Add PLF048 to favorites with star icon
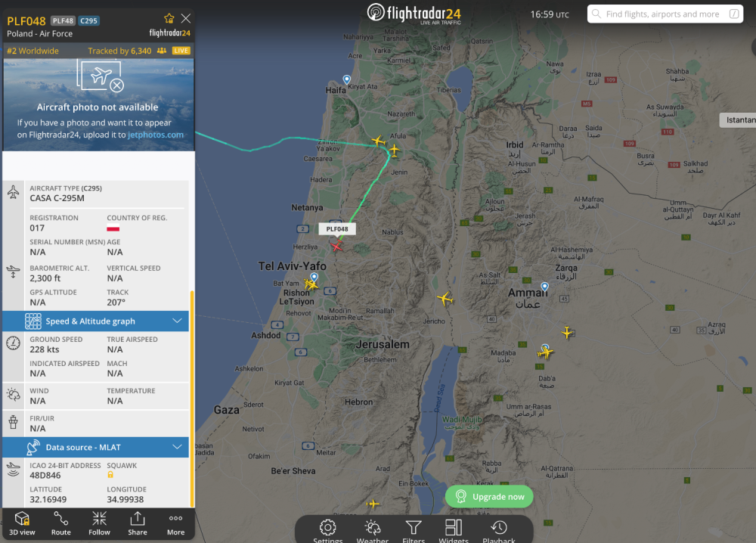Image resolution: width=756 pixels, height=543 pixels. [x=169, y=19]
